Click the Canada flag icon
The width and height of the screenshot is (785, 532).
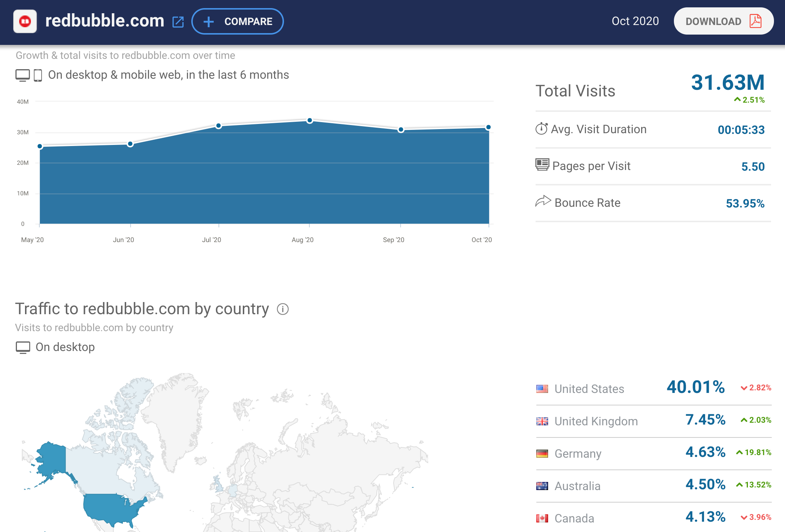point(542,518)
